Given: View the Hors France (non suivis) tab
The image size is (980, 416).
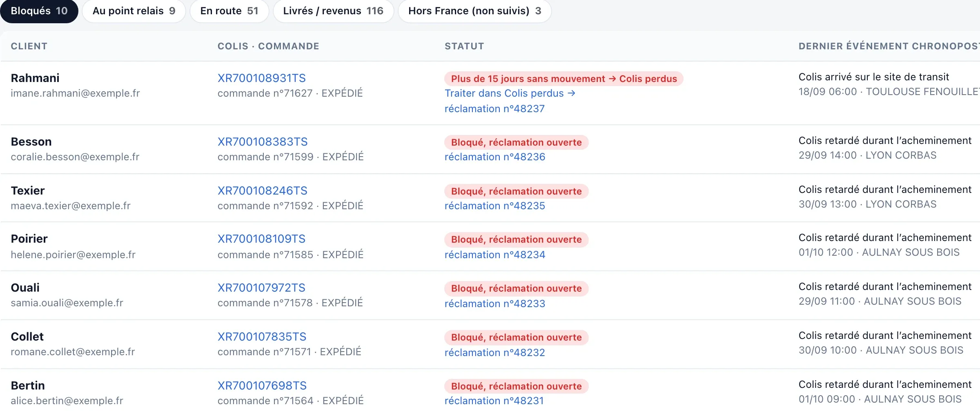Looking at the screenshot, I should (x=475, y=11).
